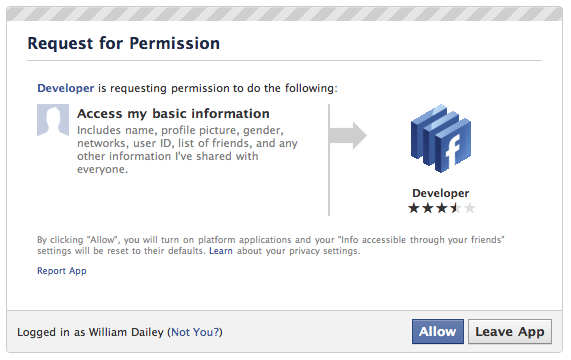Click the gray permission arrow icon

348,135
